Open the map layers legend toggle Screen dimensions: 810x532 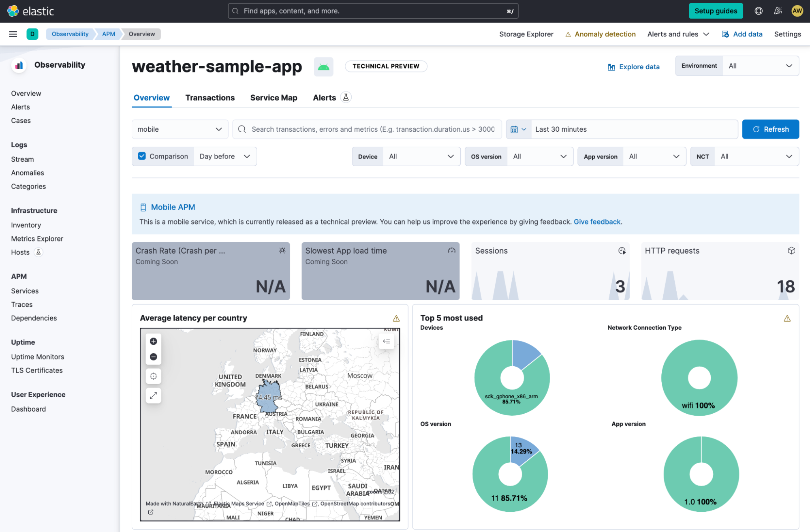pos(387,341)
